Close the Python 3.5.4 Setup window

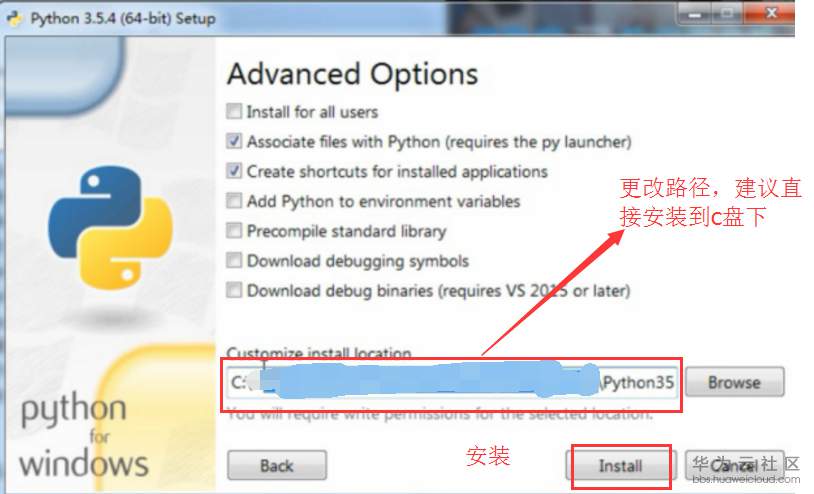771,13
